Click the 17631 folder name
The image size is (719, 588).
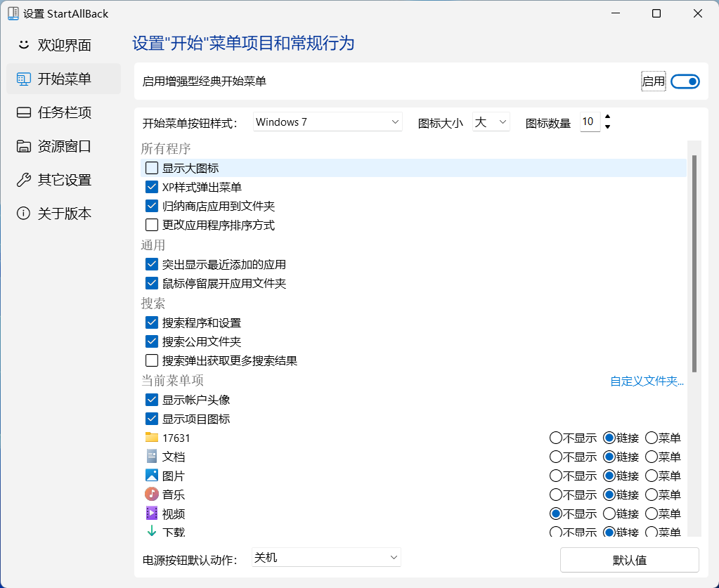tap(176, 438)
